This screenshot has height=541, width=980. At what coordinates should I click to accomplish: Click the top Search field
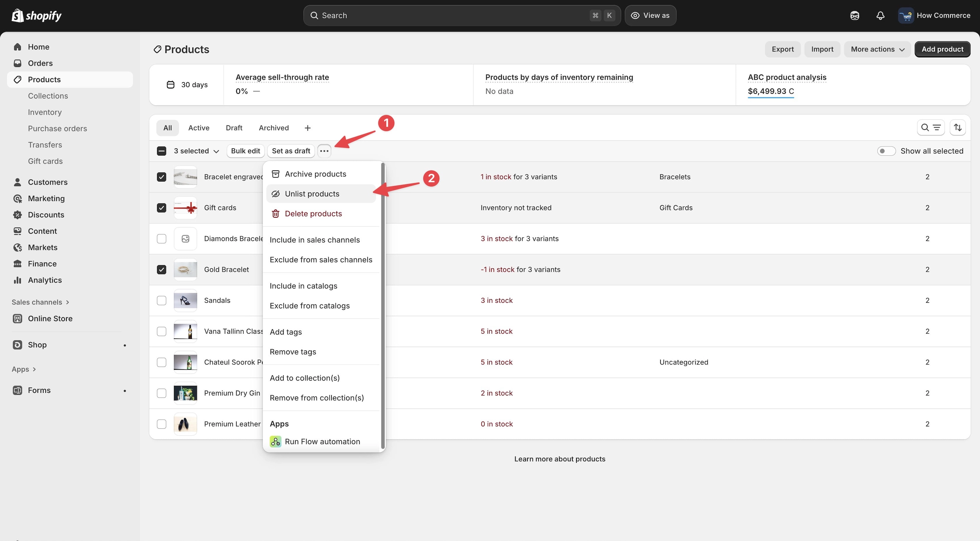462,16
